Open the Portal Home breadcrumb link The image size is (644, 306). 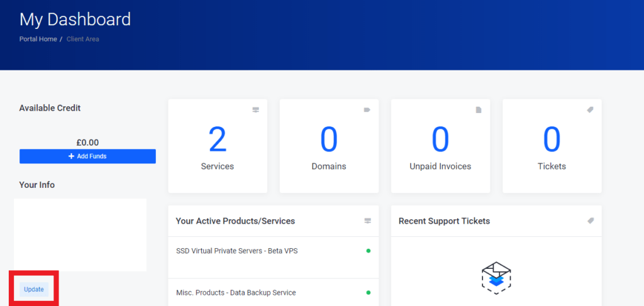[x=38, y=40]
